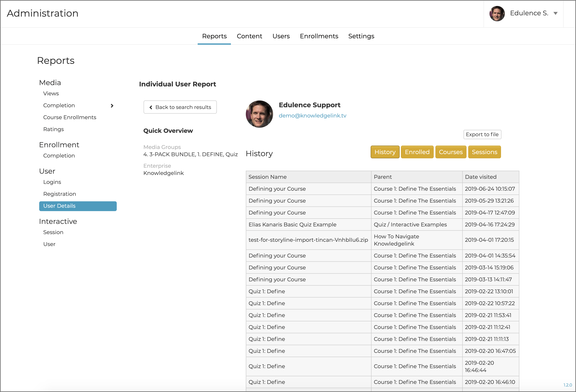Click the demo@knowledgelink.tv email link
The image size is (576, 392).
(x=312, y=116)
